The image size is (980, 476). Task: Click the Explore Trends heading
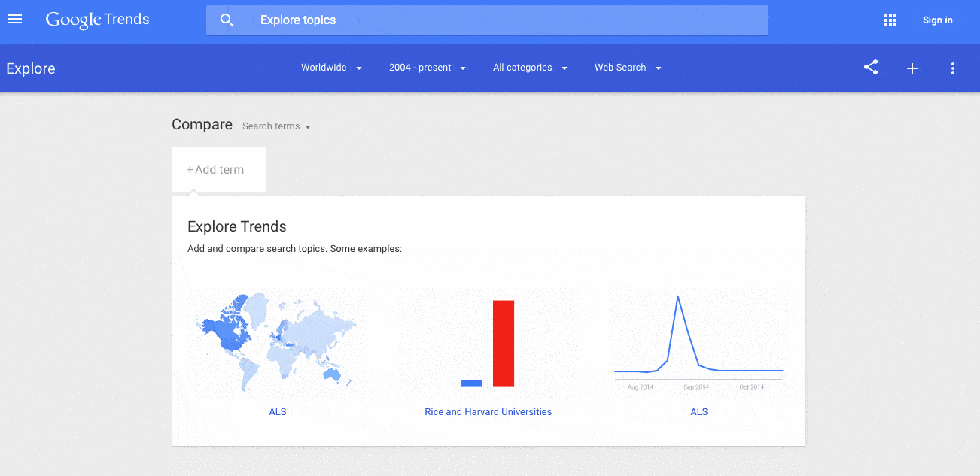point(237,226)
